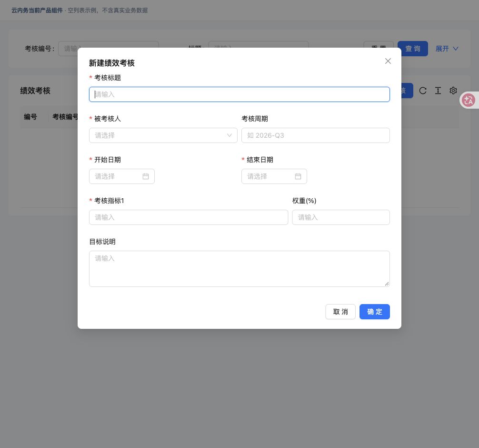Focus the 考核指标1 input
Image resolution: width=479 pixels, height=448 pixels.
(x=189, y=217)
